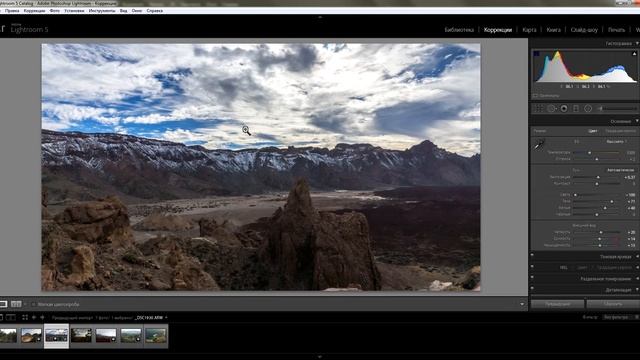Open the Без фильтра filter dropdown

pyautogui.click(x=616, y=317)
